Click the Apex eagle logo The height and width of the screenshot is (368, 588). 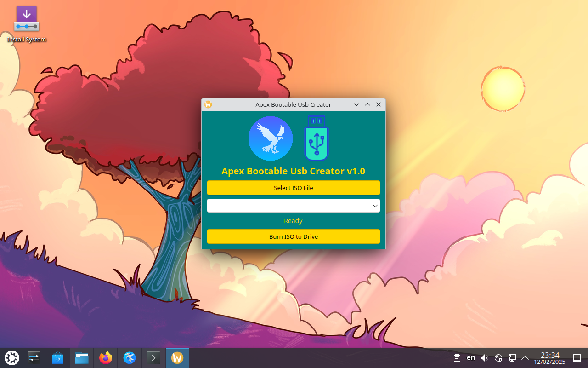(x=271, y=138)
